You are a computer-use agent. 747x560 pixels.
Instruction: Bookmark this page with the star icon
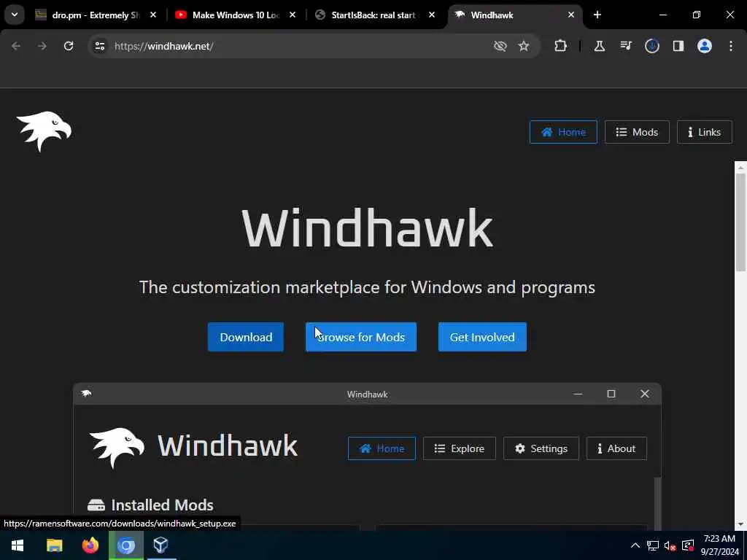(x=524, y=46)
